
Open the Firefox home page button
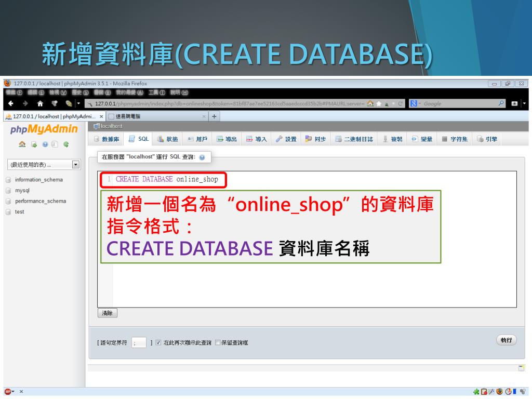[40, 103]
